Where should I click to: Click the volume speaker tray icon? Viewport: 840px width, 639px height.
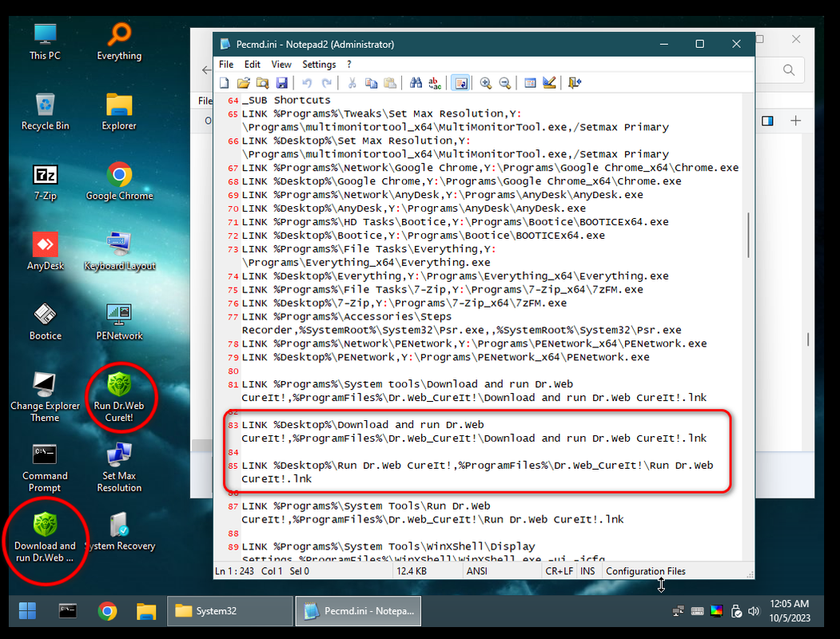[x=753, y=610]
